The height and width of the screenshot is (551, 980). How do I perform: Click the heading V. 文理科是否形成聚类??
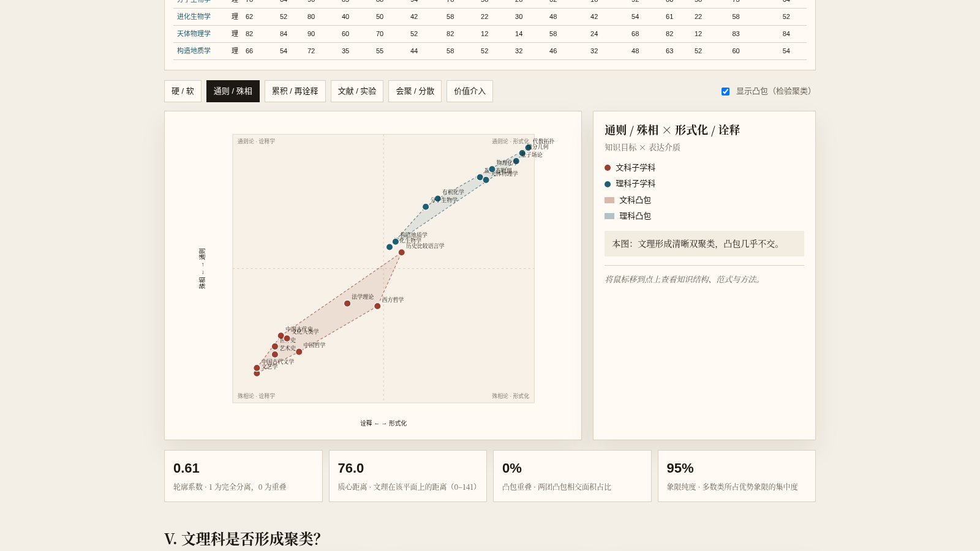tap(243, 539)
